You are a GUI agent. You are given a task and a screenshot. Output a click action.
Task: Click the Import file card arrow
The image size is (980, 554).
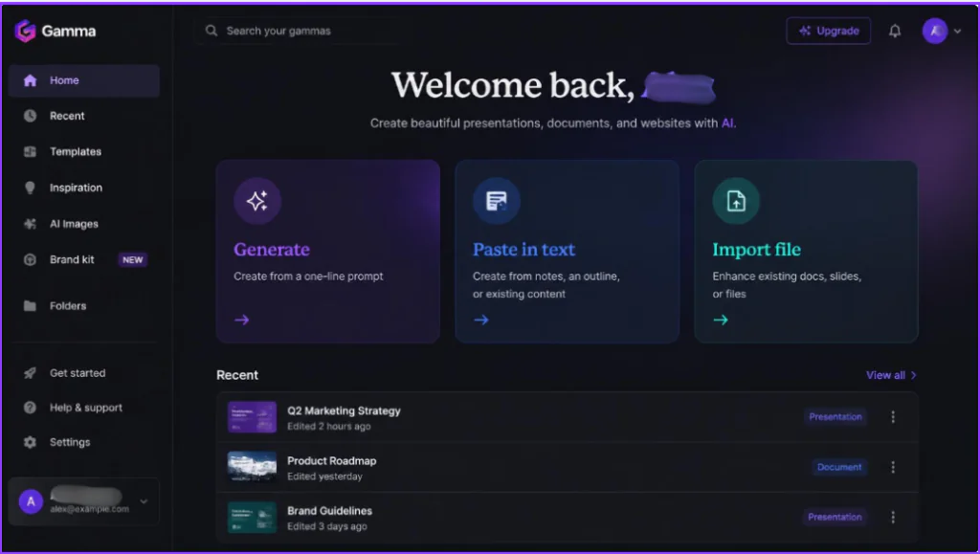pyautogui.click(x=721, y=320)
